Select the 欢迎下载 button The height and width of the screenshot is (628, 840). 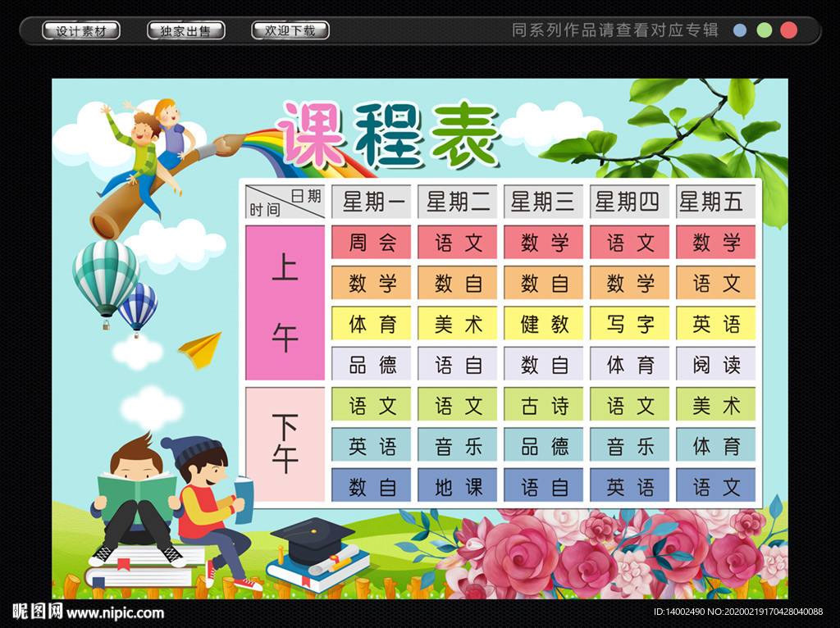click(290, 31)
